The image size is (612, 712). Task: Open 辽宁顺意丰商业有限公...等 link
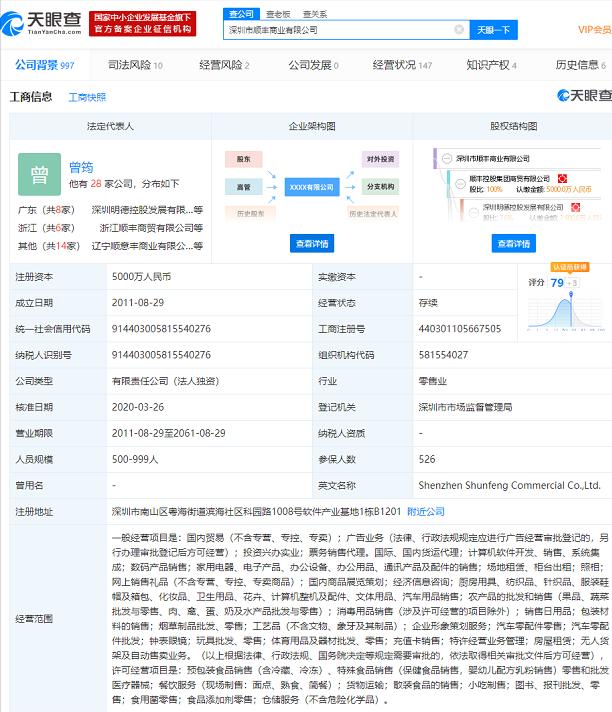pos(147,246)
